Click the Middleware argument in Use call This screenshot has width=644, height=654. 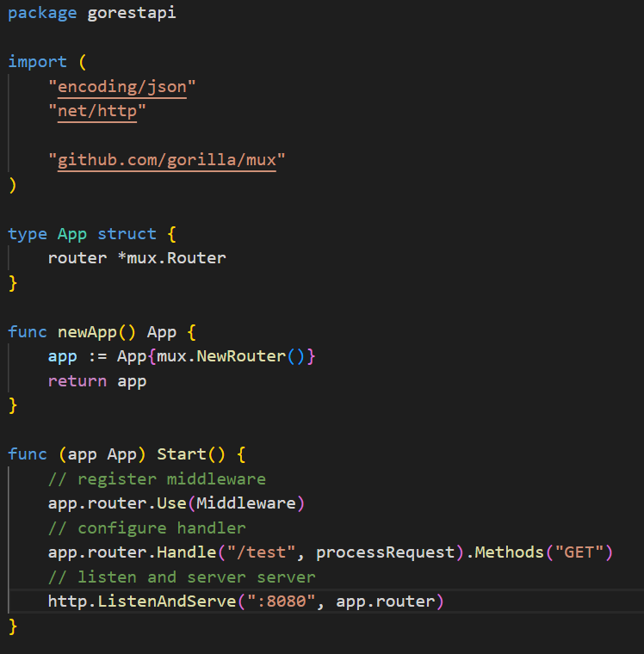246,503
